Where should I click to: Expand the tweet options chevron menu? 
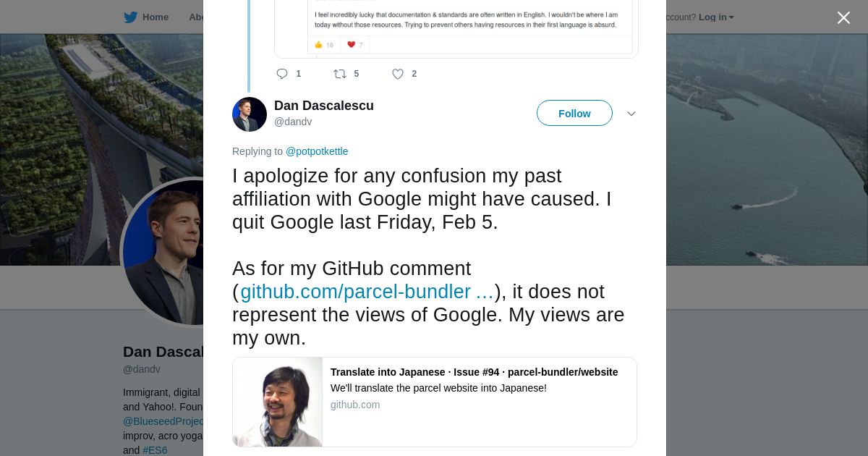tap(631, 114)
